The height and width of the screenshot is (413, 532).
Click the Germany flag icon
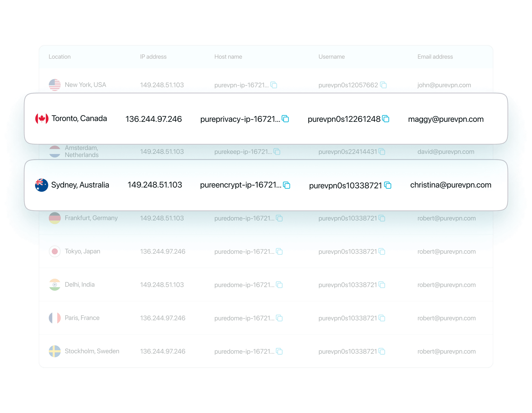point(55,218)
